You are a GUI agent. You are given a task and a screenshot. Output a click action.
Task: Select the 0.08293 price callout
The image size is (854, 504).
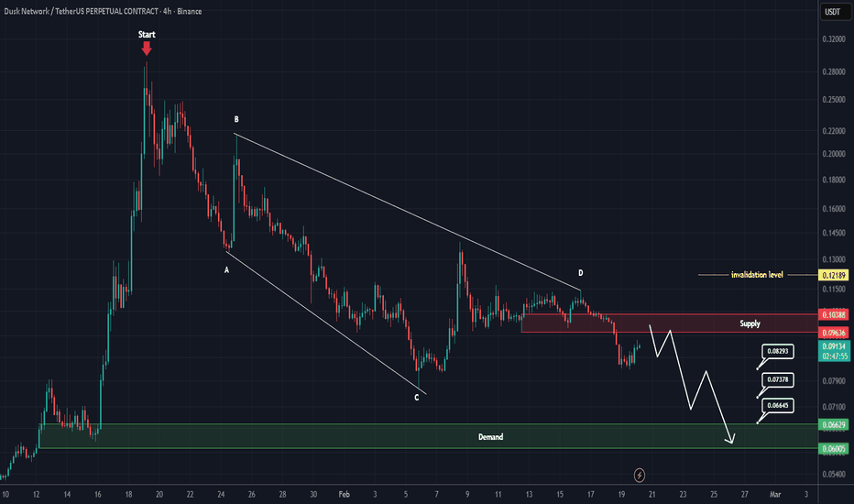778,351
